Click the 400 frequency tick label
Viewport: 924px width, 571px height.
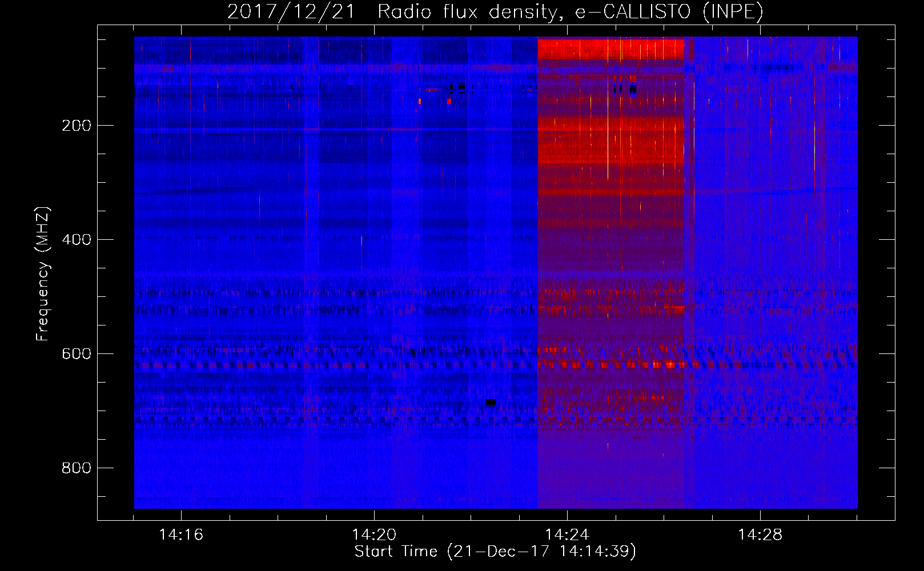click(77, 240)
